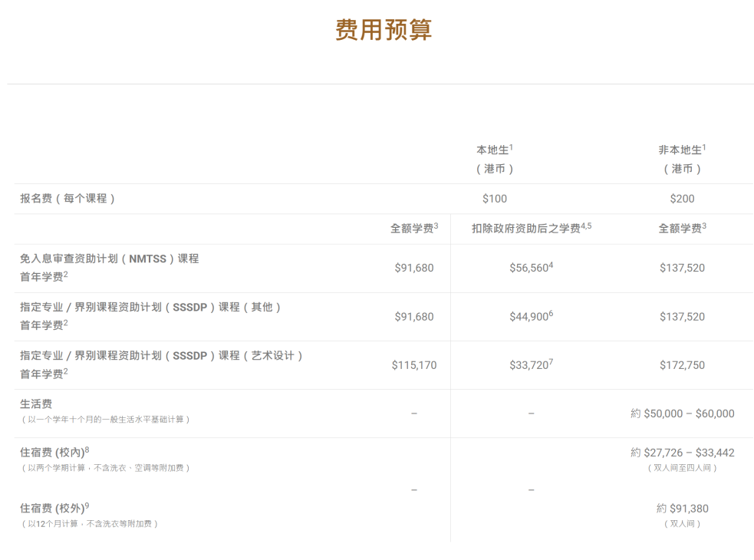The width and height of the screenshot is (754, 560).
Task: Select the 生活费 row label
Action: [36, 404]
